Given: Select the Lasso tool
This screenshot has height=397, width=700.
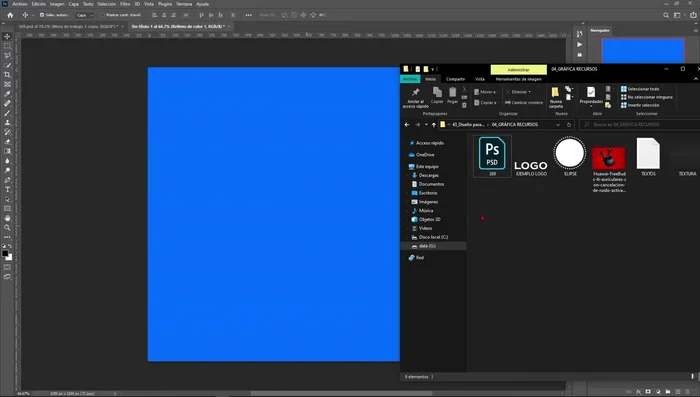Looking at the screenshot, I should [x=7, y=55].
